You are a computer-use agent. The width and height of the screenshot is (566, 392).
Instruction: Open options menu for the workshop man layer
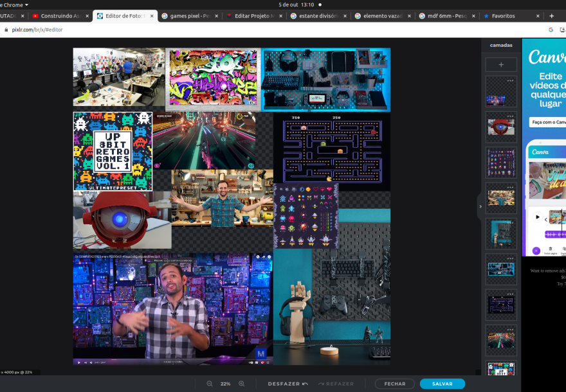click(x=510, y=187)
